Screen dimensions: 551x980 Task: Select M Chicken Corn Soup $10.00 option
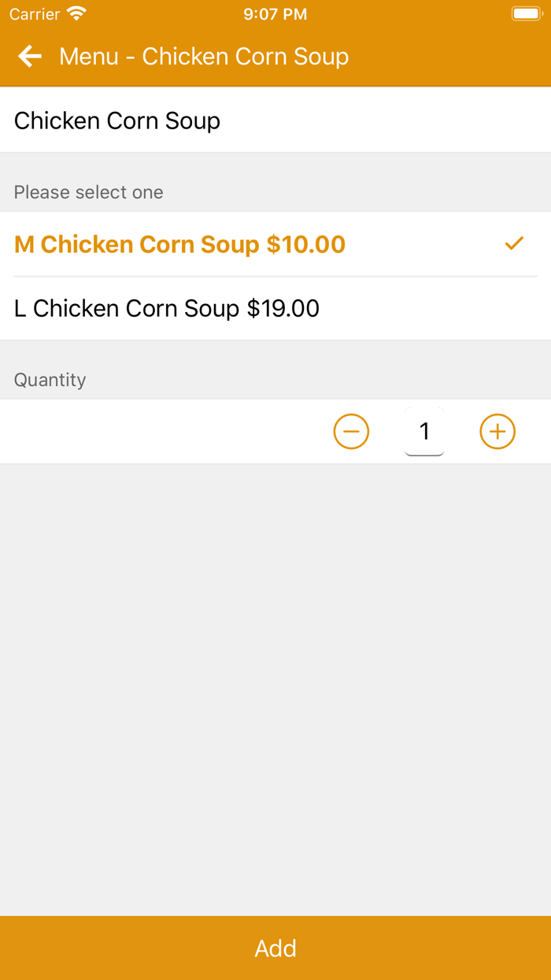click(179, 244)
